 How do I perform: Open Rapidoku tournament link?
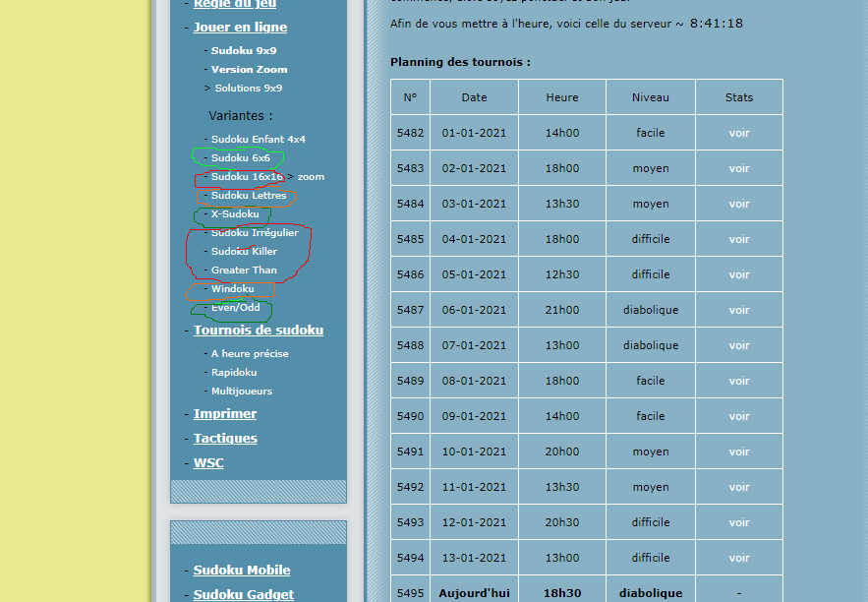click(234, 373)
